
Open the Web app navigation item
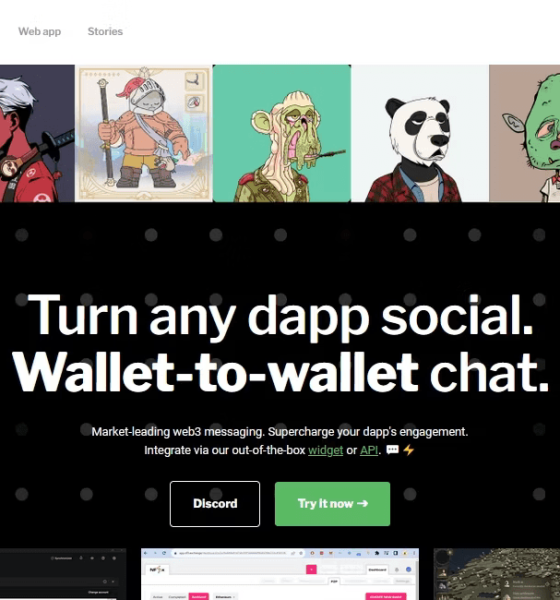(x=39, y=31)
